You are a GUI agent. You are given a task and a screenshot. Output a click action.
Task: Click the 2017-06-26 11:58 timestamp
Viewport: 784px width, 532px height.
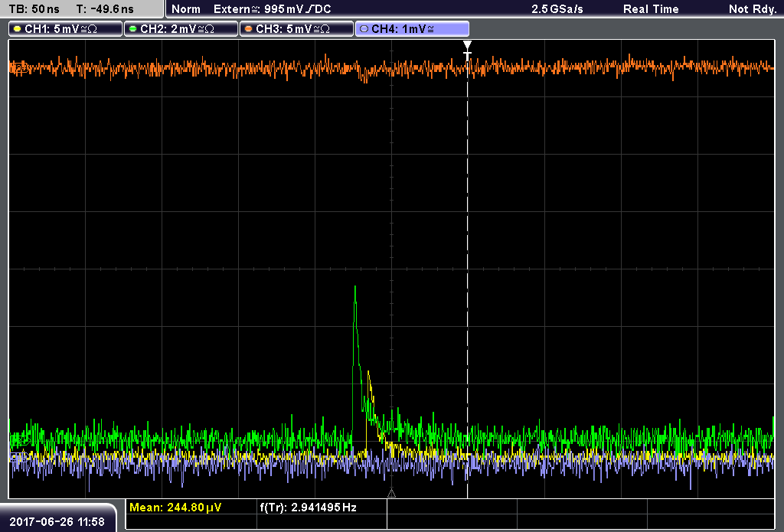[x=57, y=522]
